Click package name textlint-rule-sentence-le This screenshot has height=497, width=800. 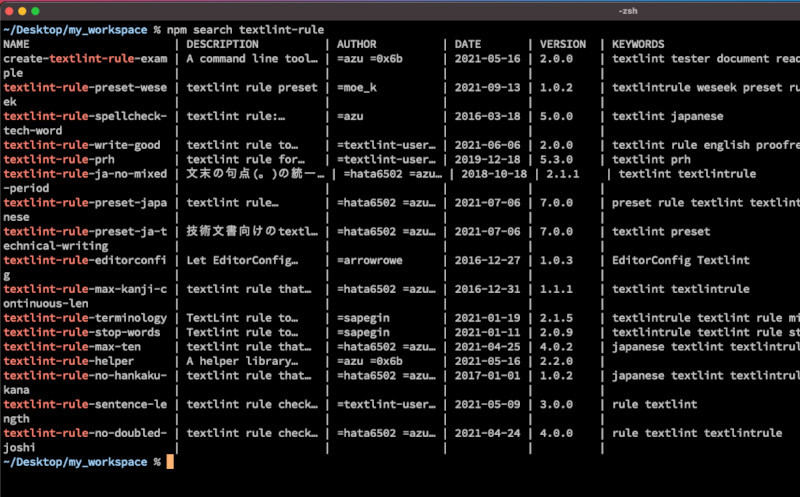pos(85,404)
